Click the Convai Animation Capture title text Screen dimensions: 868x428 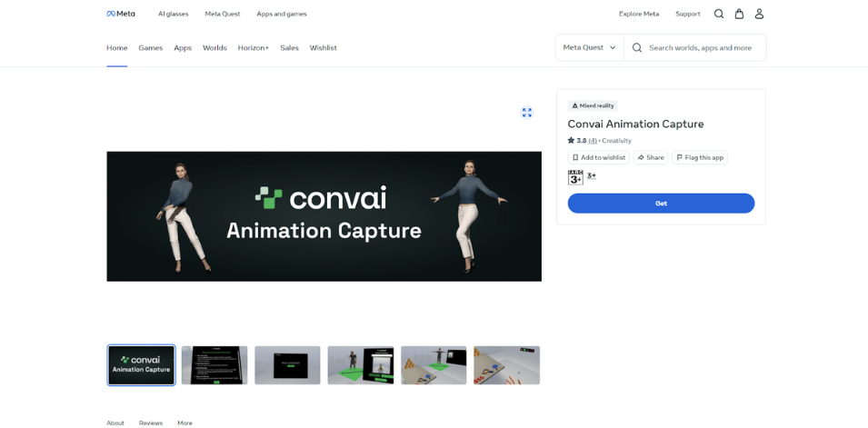tap(635, 124)
